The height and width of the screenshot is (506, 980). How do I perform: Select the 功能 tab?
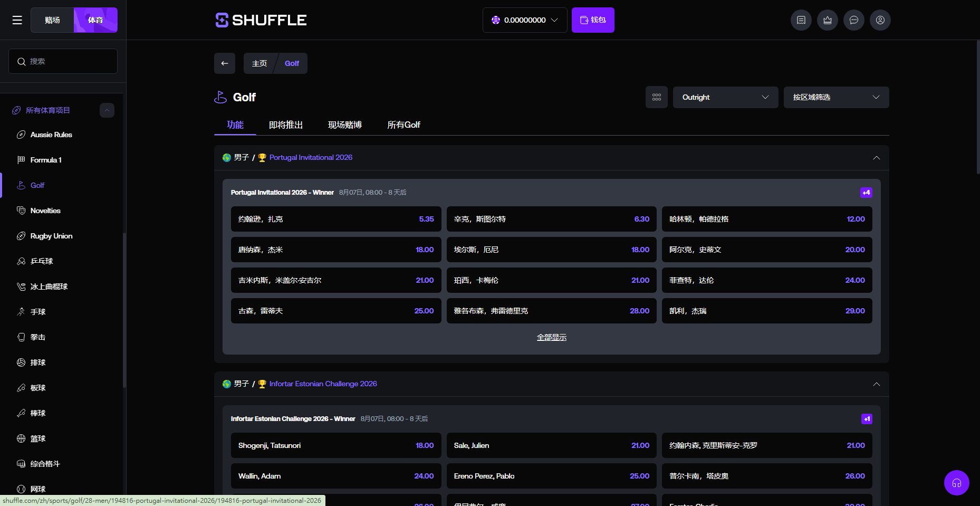(x=235, y=125)
